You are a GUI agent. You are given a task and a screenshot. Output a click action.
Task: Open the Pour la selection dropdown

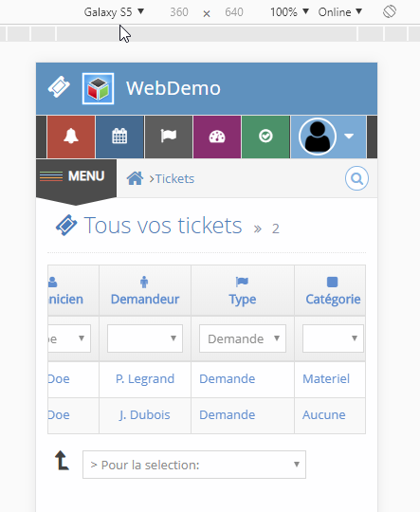pos(194,465)
